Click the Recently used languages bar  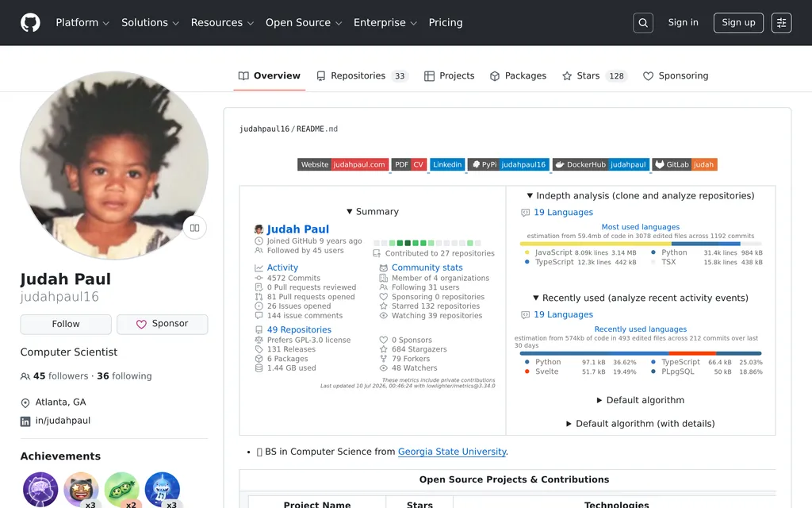click(641, 353)
